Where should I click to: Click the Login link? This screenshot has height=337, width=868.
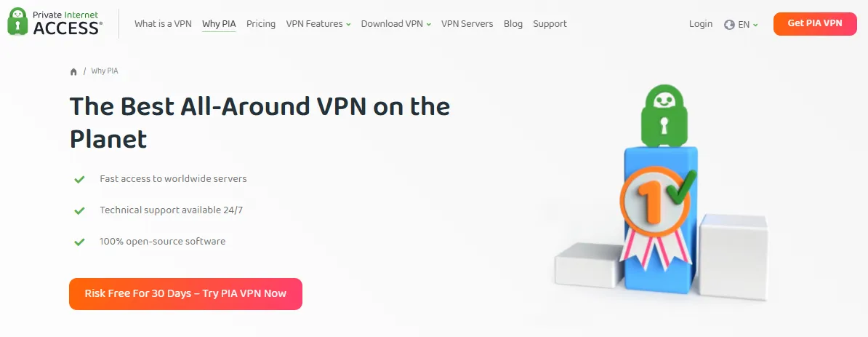pyautogui.click(x=701, y=24)
